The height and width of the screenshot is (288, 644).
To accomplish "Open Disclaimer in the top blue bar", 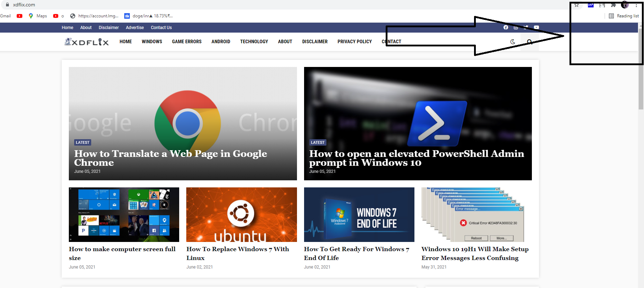I will (109, 28).
